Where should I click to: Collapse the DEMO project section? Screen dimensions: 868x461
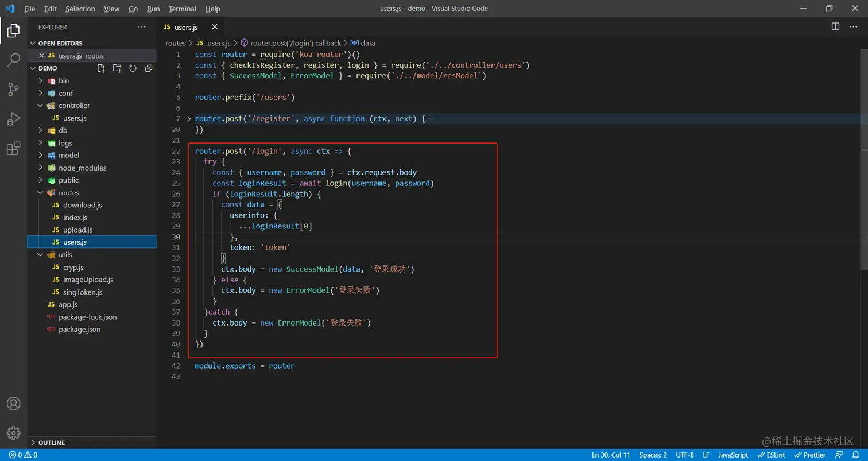tap(33, 68)
